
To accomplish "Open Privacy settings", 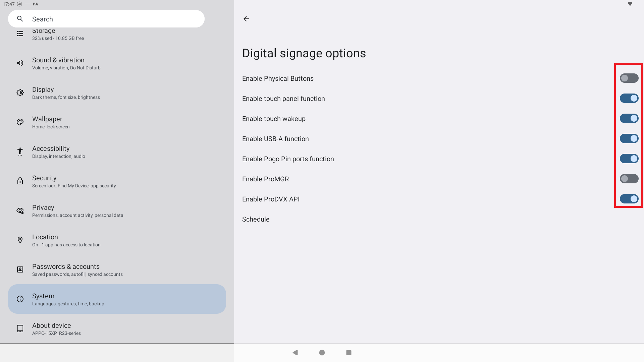I will tap(117, 210).
